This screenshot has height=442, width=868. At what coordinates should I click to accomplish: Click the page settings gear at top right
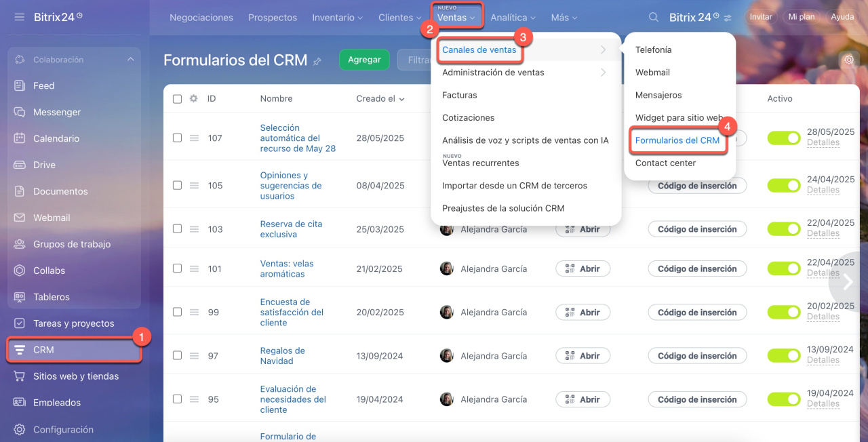click(x=848, y=60)
